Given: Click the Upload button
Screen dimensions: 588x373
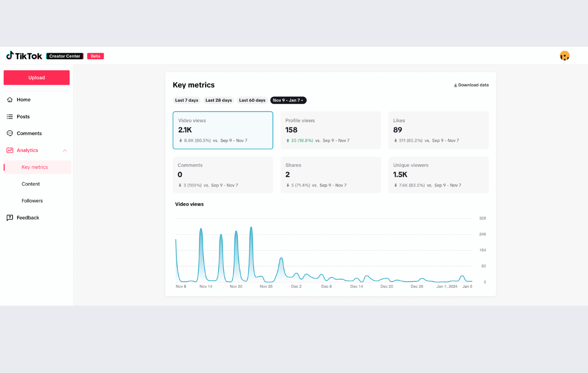Looking at the screenshot, I should (36, 77).
